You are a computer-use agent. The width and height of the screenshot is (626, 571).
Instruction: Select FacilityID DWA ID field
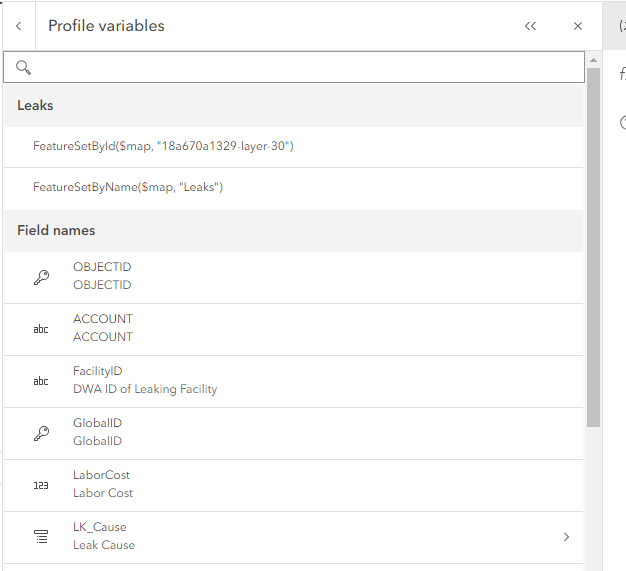(145, 380)
